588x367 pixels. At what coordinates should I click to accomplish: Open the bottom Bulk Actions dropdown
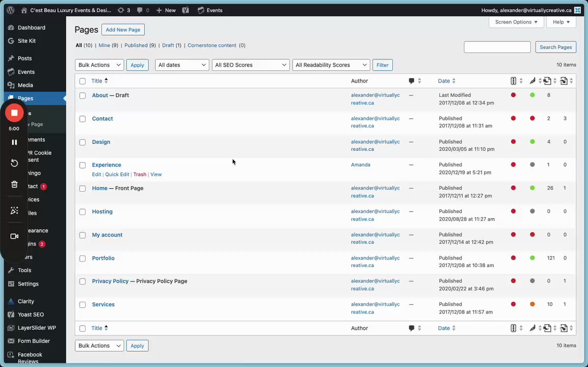point(99,346)
